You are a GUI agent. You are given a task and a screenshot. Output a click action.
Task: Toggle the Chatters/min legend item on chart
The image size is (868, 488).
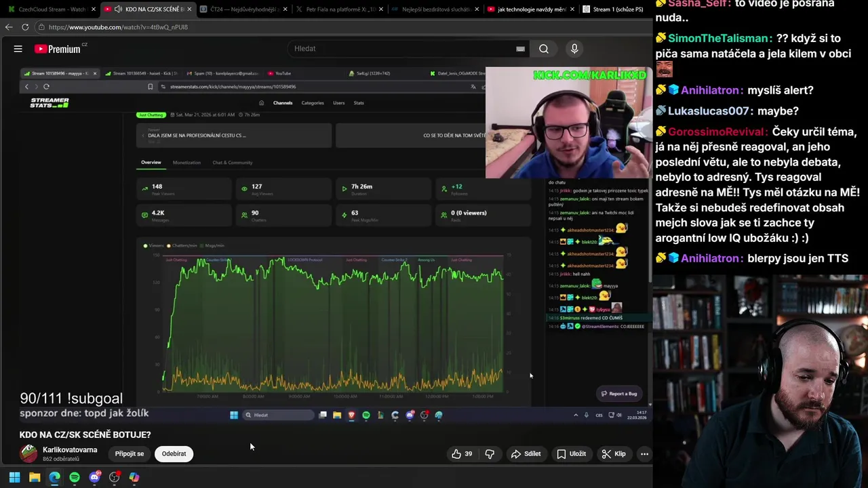click(x=182, y=245)
